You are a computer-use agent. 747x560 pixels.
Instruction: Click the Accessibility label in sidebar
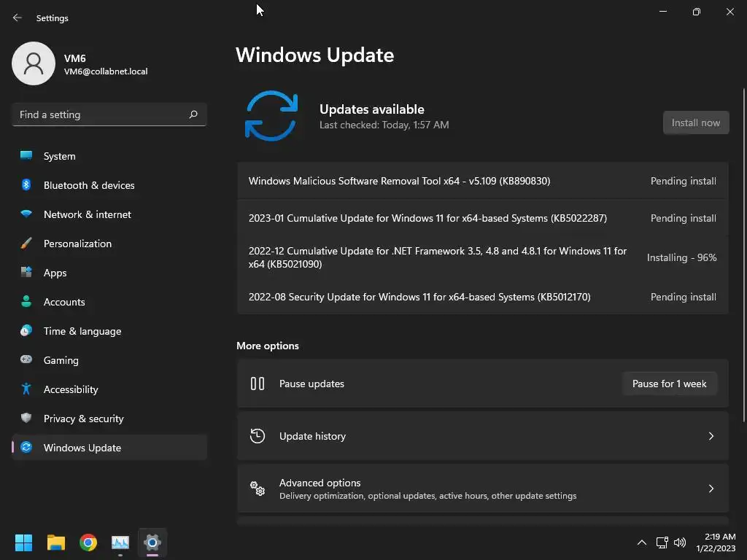coord(71,389)
